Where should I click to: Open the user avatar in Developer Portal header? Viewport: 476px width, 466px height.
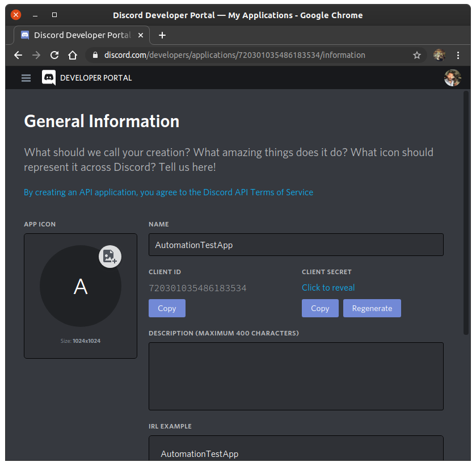pos(452,78)
